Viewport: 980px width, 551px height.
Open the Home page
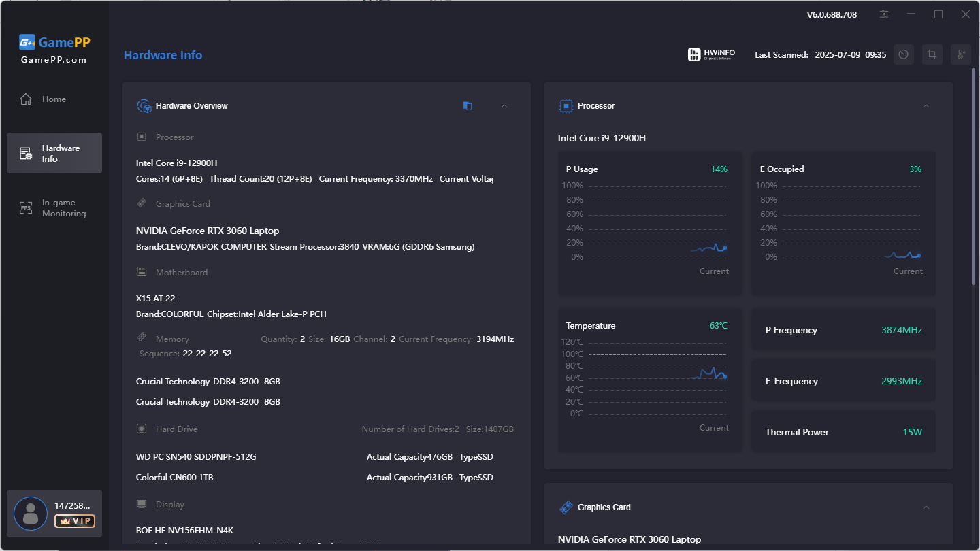pos(54,99)
